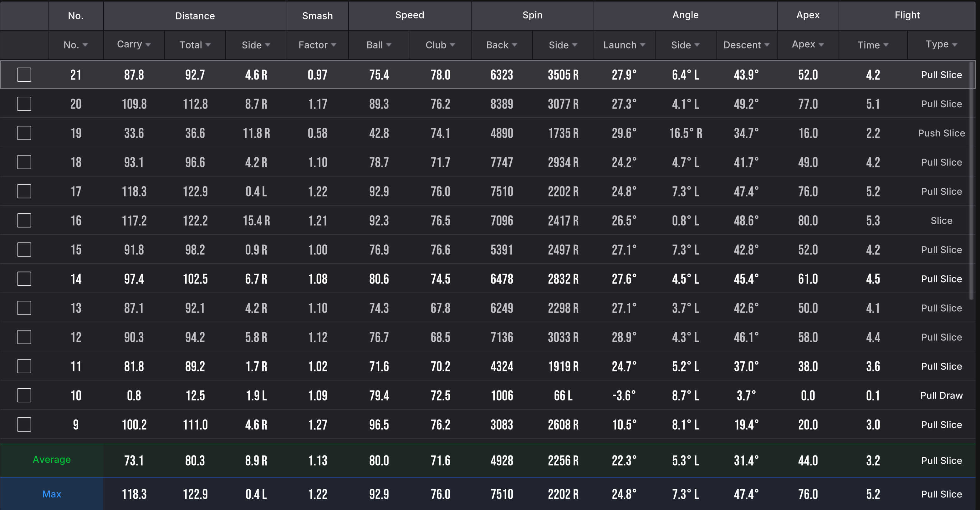This screenshot has width=980, height=510.
Task: Click angle side 16.5° R value
Action: 685,133
